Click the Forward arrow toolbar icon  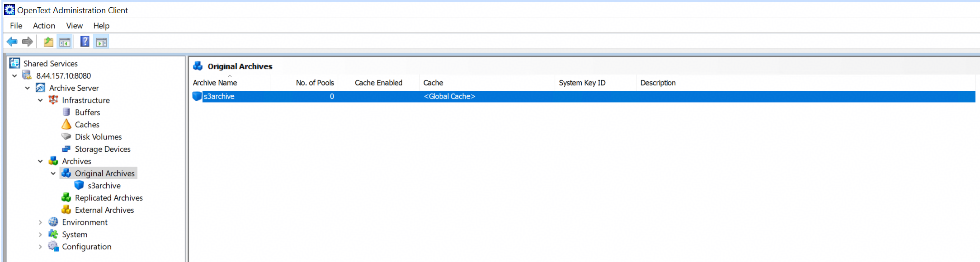coord(28,42)
